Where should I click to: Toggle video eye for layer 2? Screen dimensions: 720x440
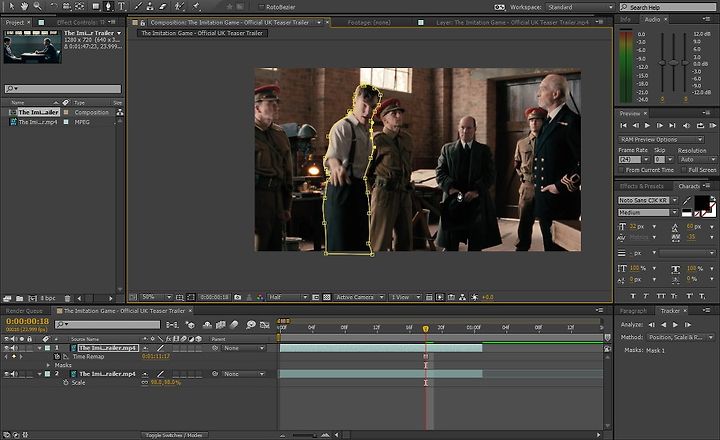(6, 374)
